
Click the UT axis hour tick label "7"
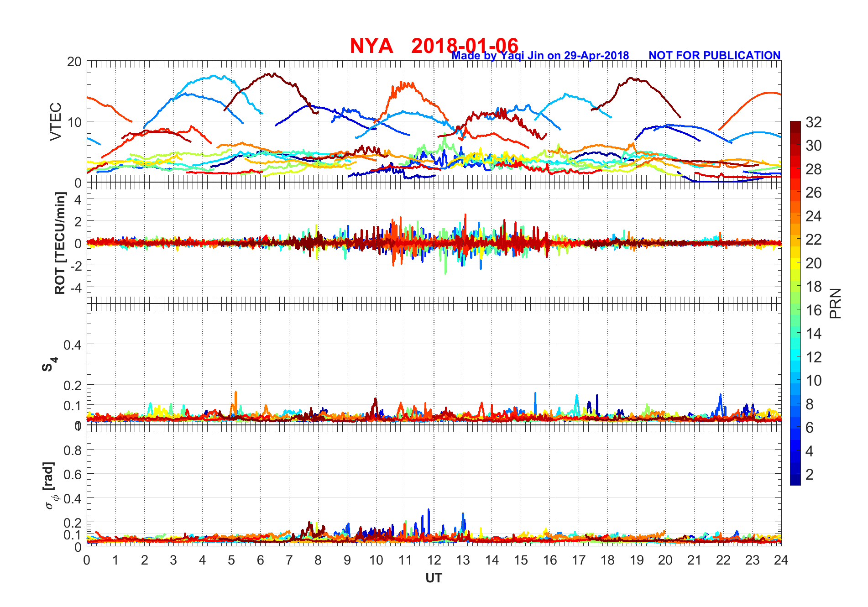tap(289, 560)
